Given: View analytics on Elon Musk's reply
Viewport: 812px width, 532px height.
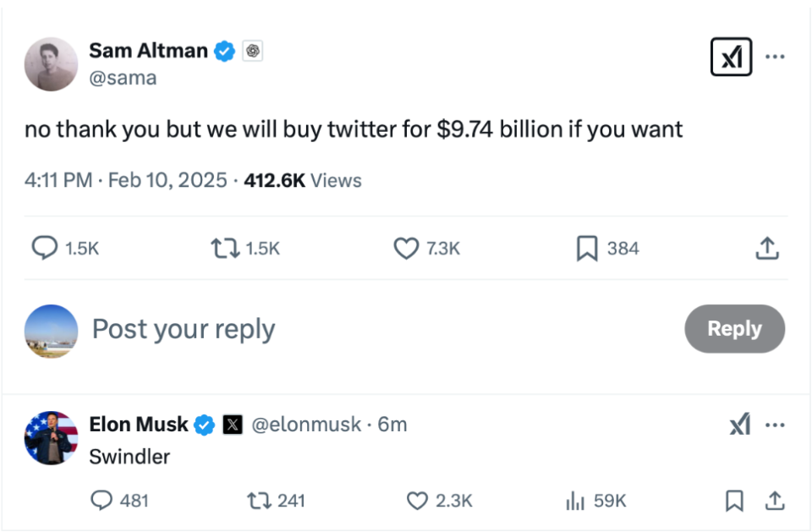Looking at the screenshot, I should (575, 501).
